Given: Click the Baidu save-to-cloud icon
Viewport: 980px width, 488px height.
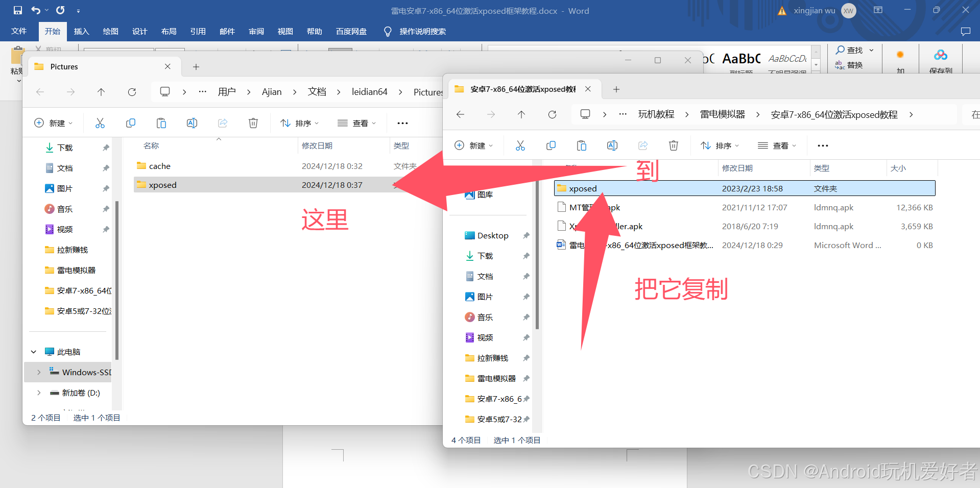Looking at the screenshot, I should [x=941, y=55].
